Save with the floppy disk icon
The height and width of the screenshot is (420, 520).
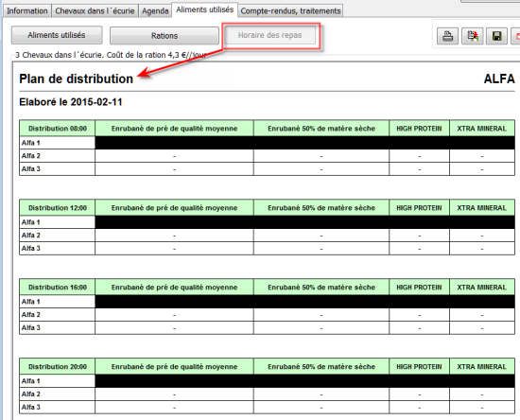point(496,36)
